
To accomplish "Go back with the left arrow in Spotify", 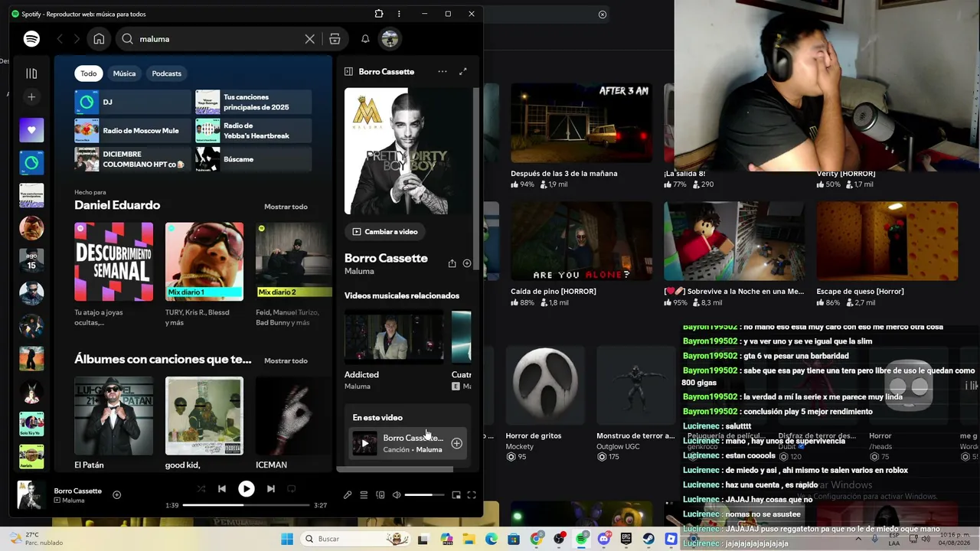I will point(60,39).
